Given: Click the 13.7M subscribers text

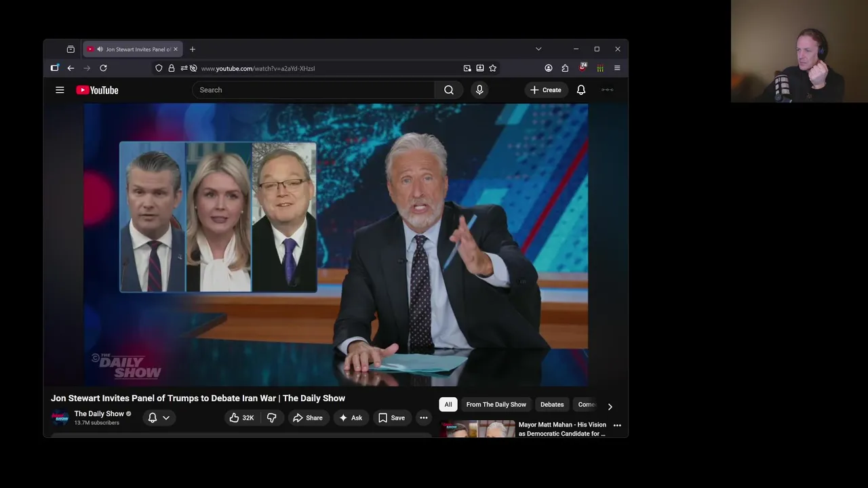Looking at the screenshot, I should pos(97,423).
